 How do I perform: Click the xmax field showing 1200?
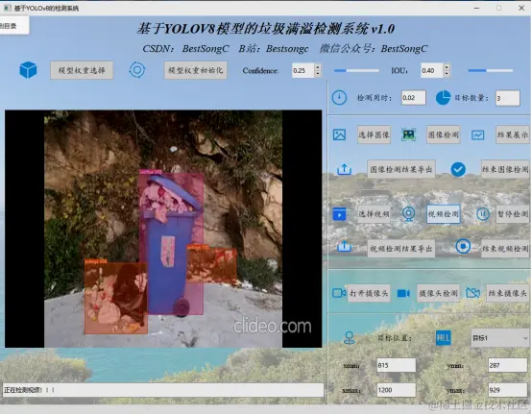pos(396,390)
